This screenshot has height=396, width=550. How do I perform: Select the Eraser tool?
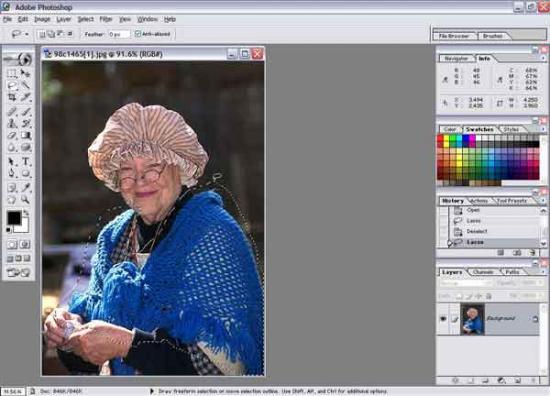point(12,136)
